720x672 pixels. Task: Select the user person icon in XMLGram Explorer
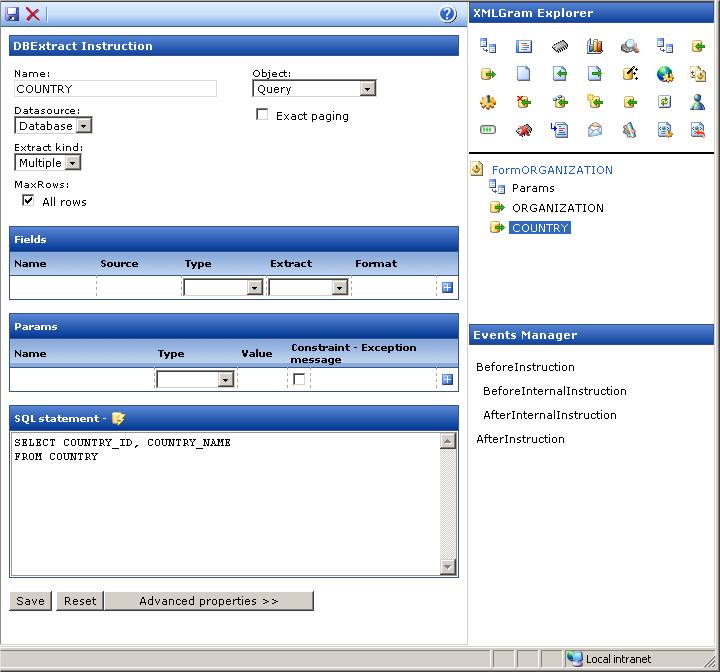click(x=698, y=102)
